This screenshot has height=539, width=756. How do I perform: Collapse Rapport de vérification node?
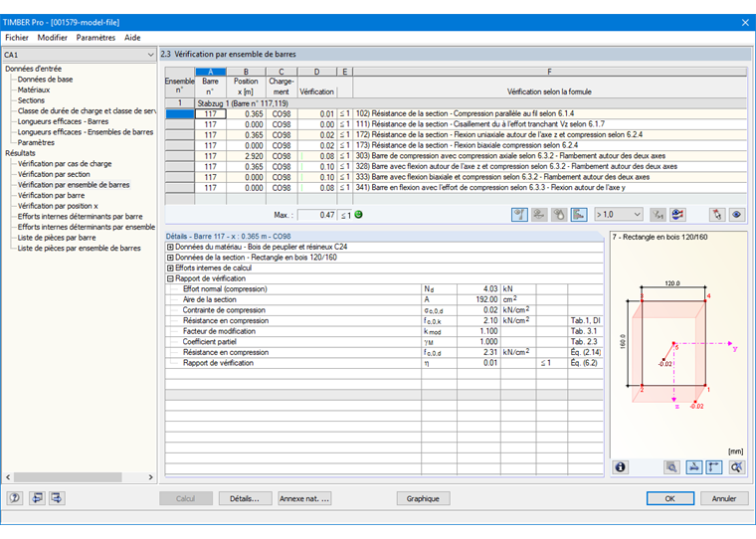[170, 278]
